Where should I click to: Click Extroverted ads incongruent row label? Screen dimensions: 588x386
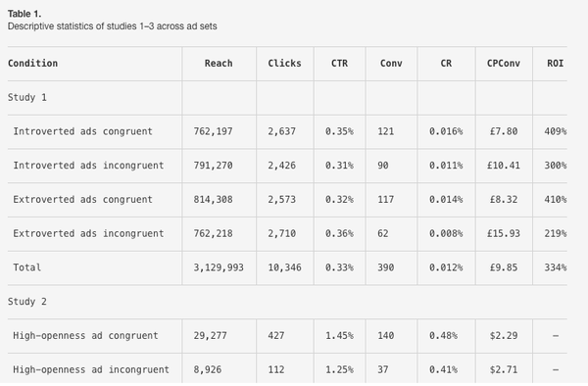coord(88,233)
